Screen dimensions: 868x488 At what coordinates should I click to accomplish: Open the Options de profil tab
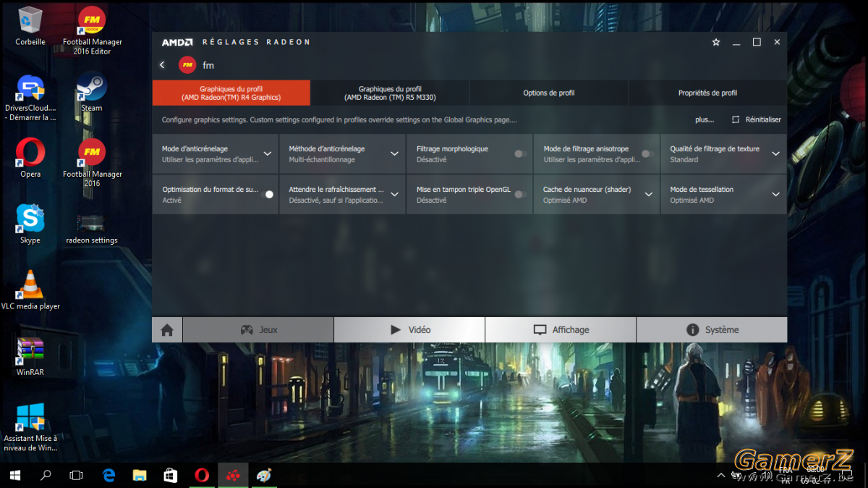549,93
